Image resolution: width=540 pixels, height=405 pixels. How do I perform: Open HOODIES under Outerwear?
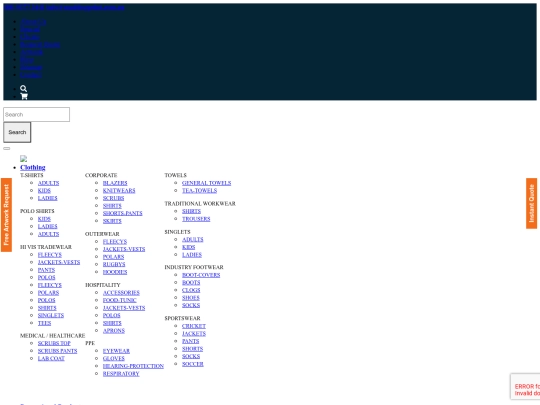click(x=115, y=272)
